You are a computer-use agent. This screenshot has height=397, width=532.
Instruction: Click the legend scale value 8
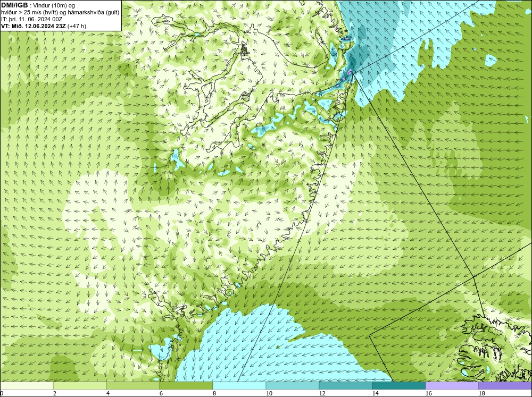[x=214, y=393]
